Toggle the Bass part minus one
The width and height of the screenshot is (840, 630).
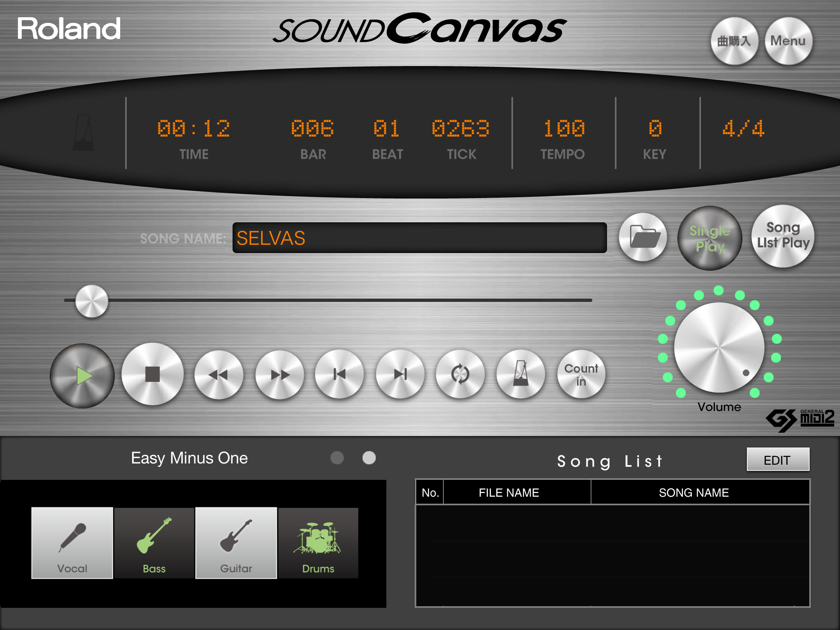click(x=154, y=543)
